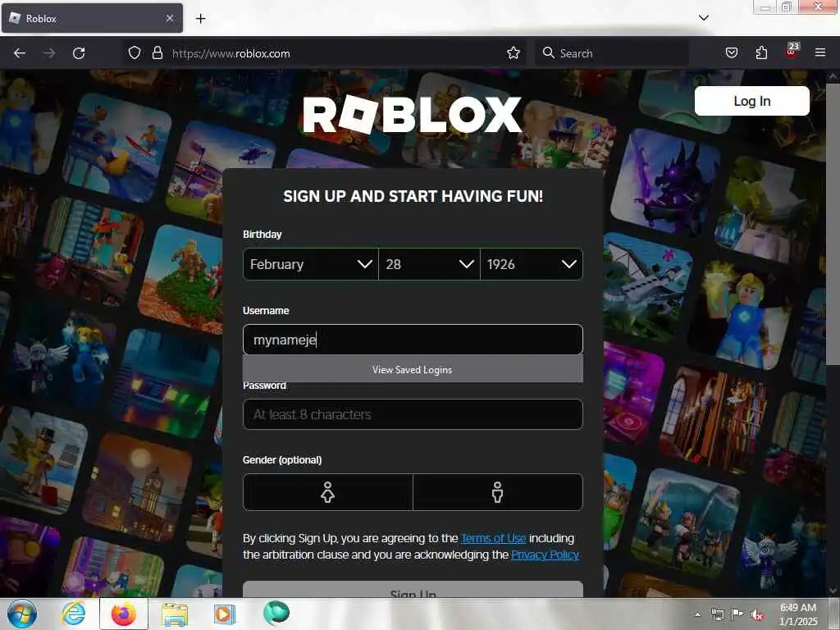Click the Password field
The height and width of the screenshot is (630, 840).
coord(413,414)
